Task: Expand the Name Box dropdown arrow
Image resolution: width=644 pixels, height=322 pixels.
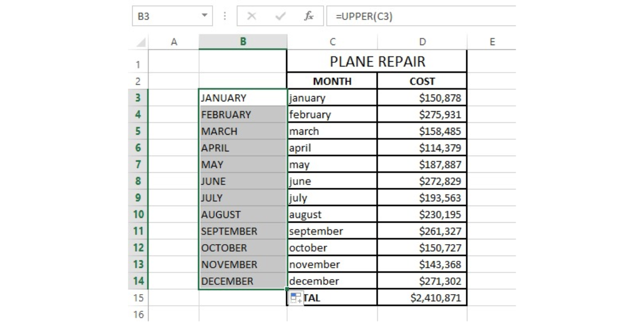Action: click(204, 16)
